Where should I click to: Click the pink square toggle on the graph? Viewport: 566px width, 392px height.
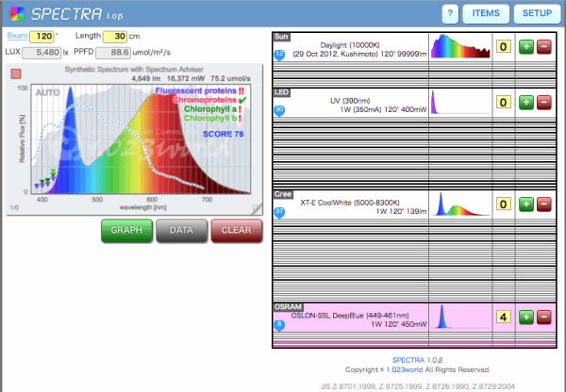[16, 73]
